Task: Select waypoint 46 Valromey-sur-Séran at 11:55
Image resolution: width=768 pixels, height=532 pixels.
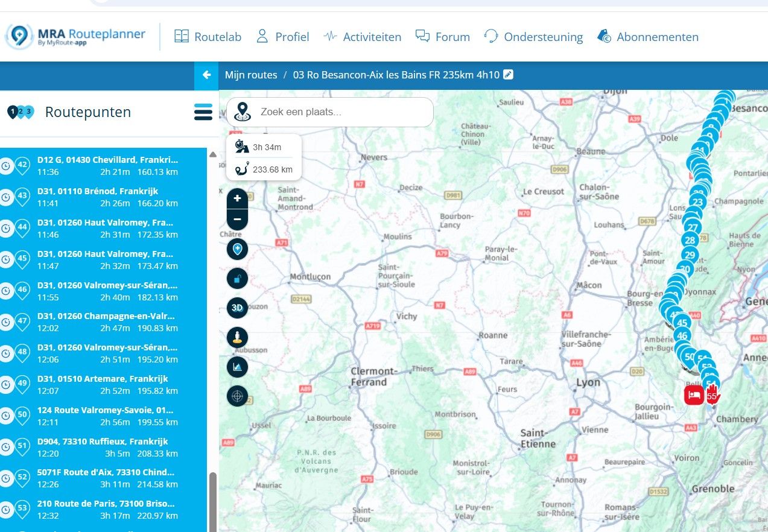Action: click(x=103, y=291)
